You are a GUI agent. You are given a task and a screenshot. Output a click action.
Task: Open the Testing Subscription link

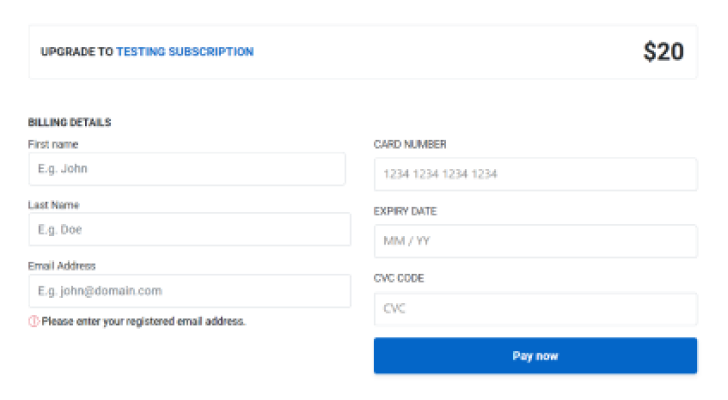(x=185, y=52)
